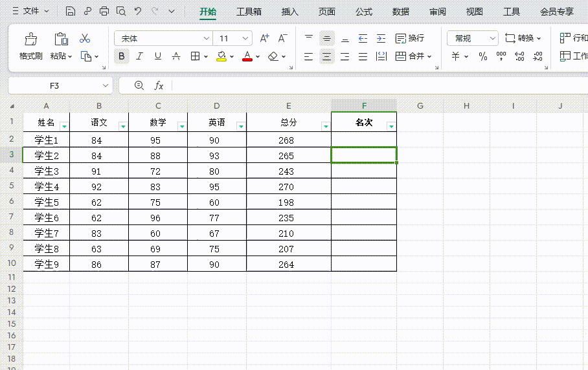This screenshot has width=588, height=370.
Task: Toggle horizontal center alignment
Action: [x=327, y=56]
